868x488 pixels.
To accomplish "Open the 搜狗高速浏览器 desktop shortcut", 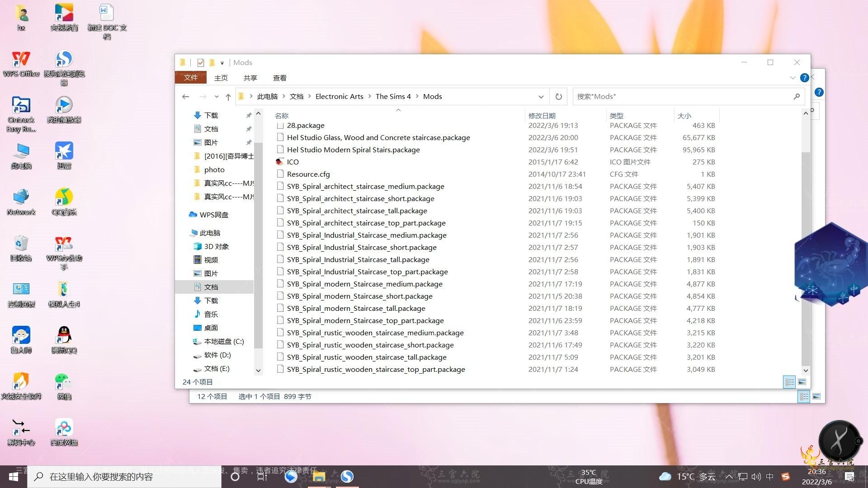I will click(64, 68).
